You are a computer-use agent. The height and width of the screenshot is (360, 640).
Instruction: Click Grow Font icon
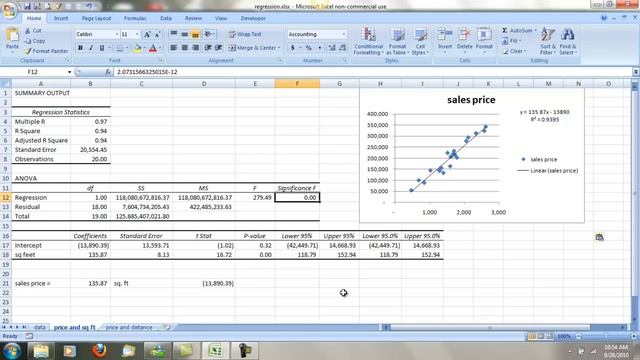coord(147,34)
